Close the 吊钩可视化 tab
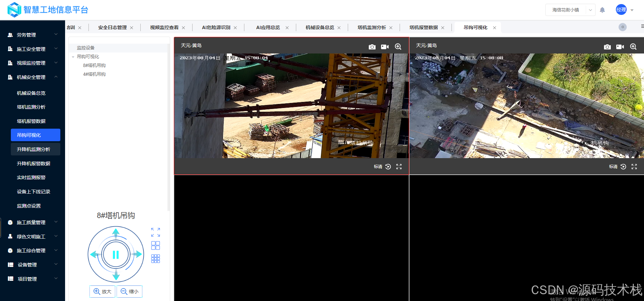The image size is (644, 301). click(x=495, y=28)
